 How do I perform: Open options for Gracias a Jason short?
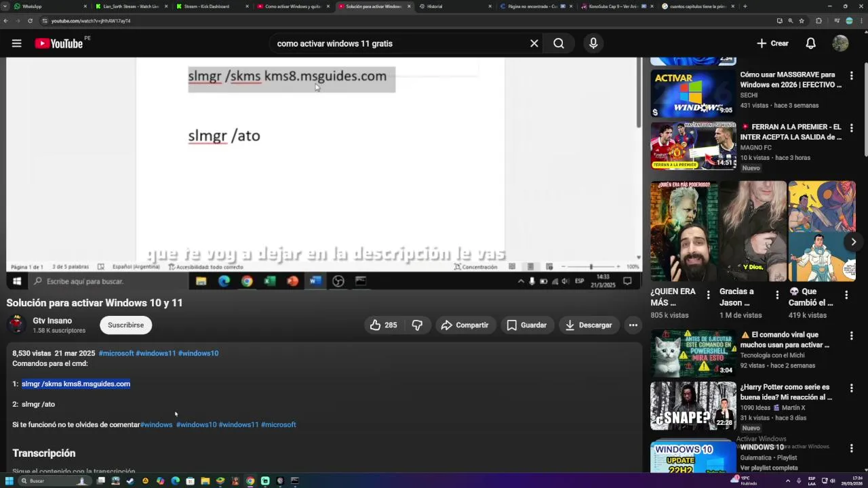click(x=777, y=295)
